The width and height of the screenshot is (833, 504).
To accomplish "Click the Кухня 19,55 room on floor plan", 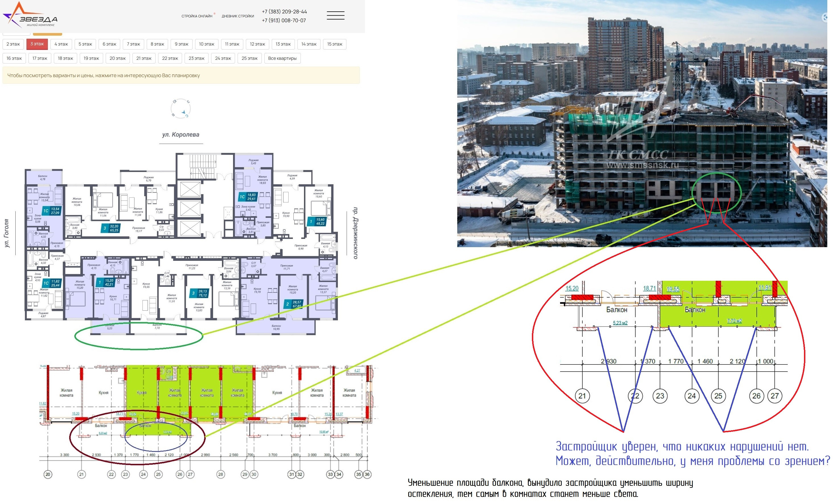I will point(146,285).
